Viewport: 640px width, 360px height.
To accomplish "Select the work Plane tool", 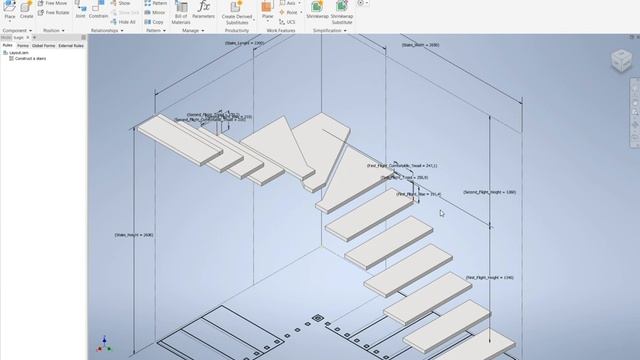I will coord(267,9).
